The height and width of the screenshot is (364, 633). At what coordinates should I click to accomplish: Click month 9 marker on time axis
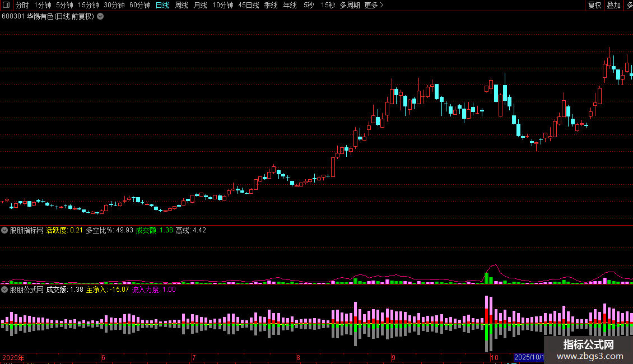(x=393, y=357)
